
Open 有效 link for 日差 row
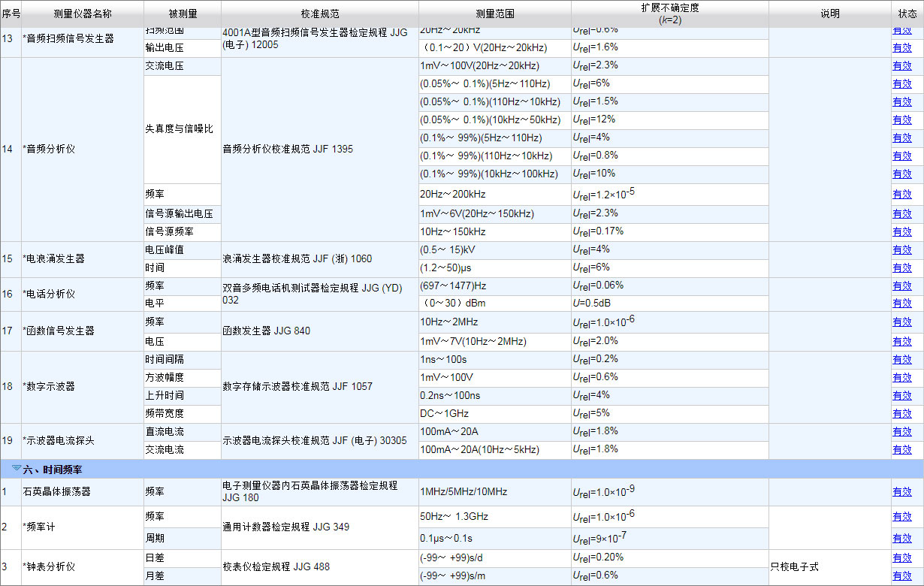pos(901,558)
